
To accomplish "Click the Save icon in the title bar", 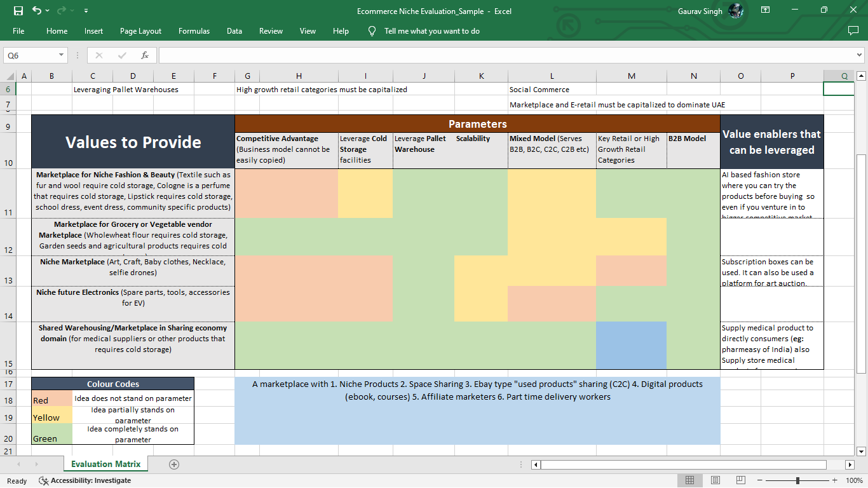I will [18, 11].
